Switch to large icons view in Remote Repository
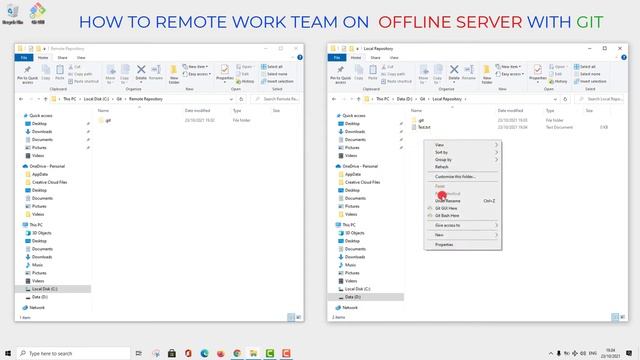640x360 pixels. [298, 317]
